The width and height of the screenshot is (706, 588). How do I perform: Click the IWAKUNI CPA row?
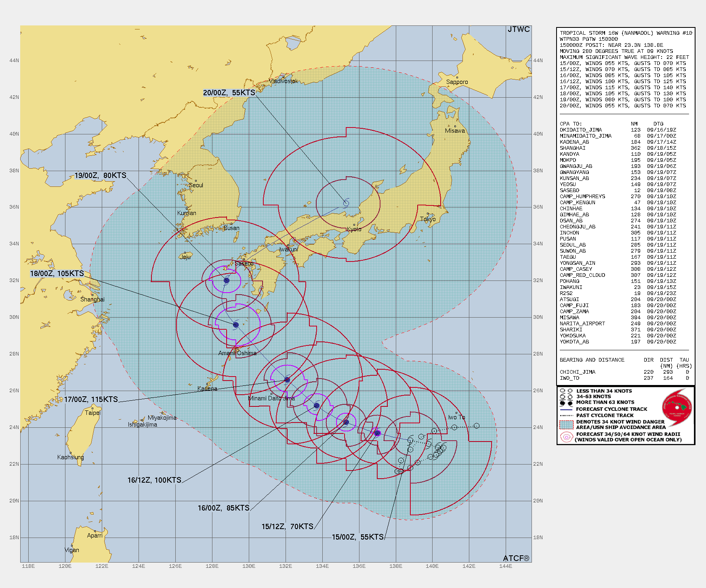pos(618,287)
